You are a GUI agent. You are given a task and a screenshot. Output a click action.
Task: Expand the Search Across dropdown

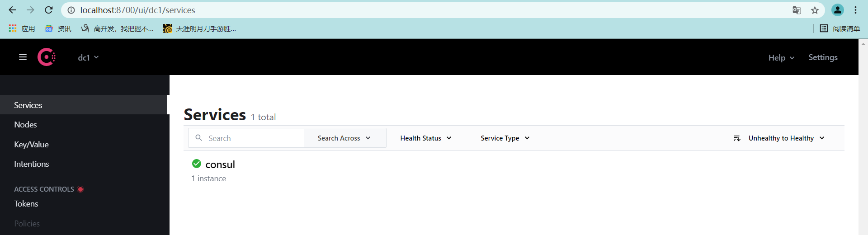(x=345, y=138)
